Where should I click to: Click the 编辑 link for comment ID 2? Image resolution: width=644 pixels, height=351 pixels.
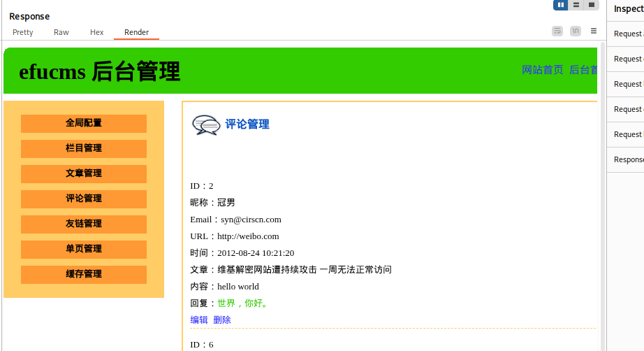(x=199, y=320)
